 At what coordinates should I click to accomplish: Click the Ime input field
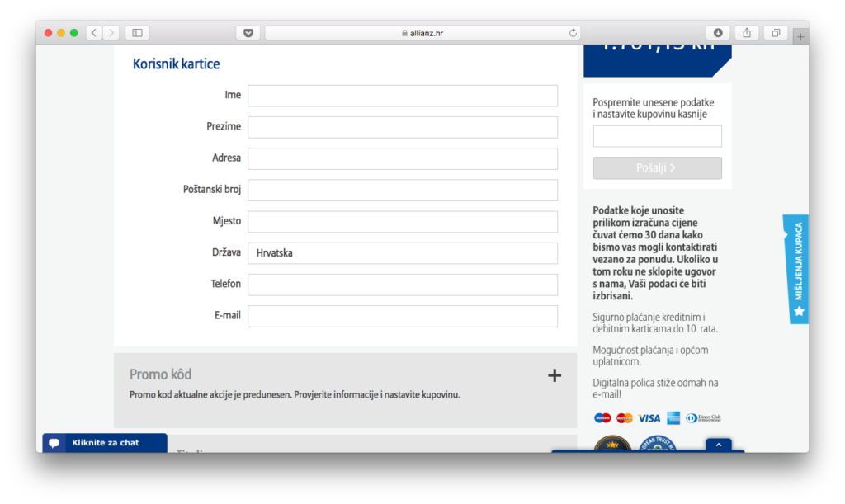tap(403, 96)
